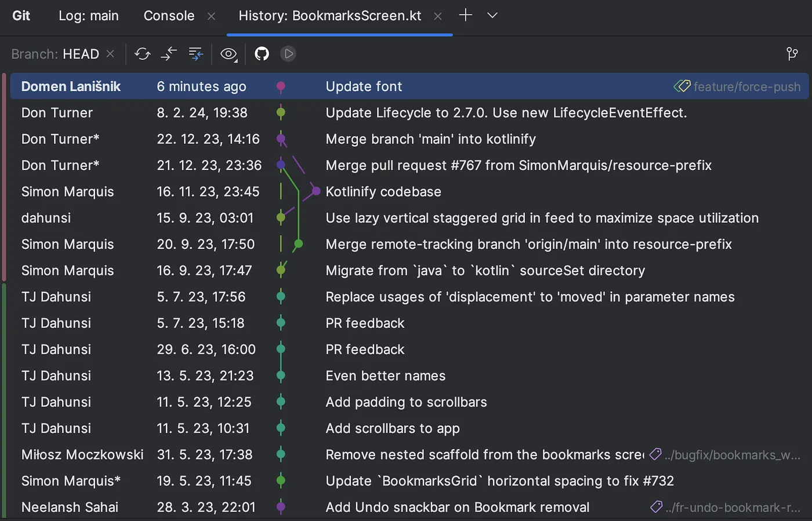Image resolution: width=812 pixels, height=521 pixels.
Task: Open on GitHub via the octocat icon
Action: pyautogui.click(x=262, y=54)
